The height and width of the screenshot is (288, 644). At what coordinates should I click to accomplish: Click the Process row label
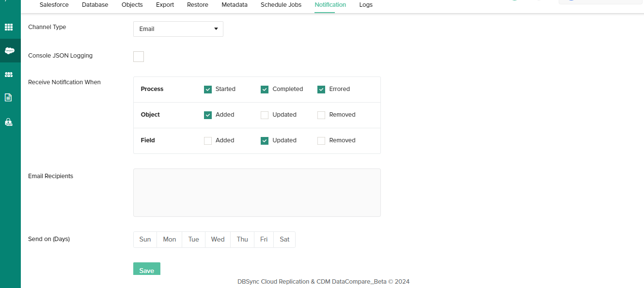pyautogui.click(x=152, y=89)
